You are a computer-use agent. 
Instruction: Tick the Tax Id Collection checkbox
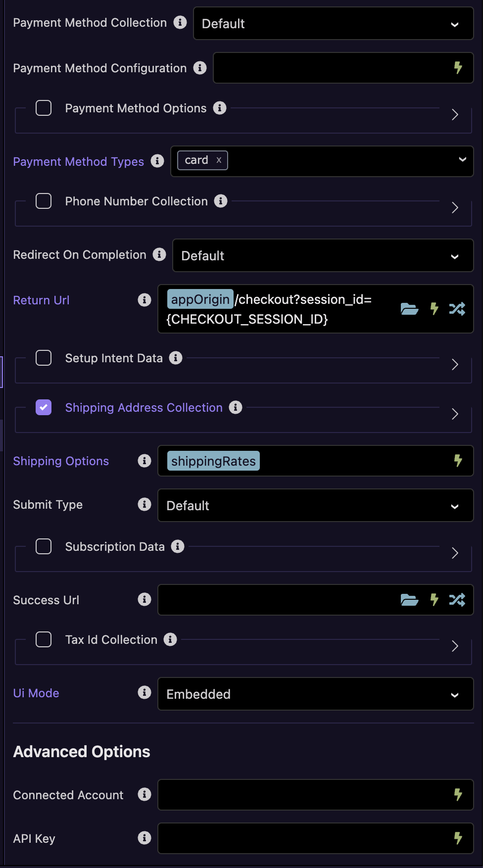tap(44, 639)
